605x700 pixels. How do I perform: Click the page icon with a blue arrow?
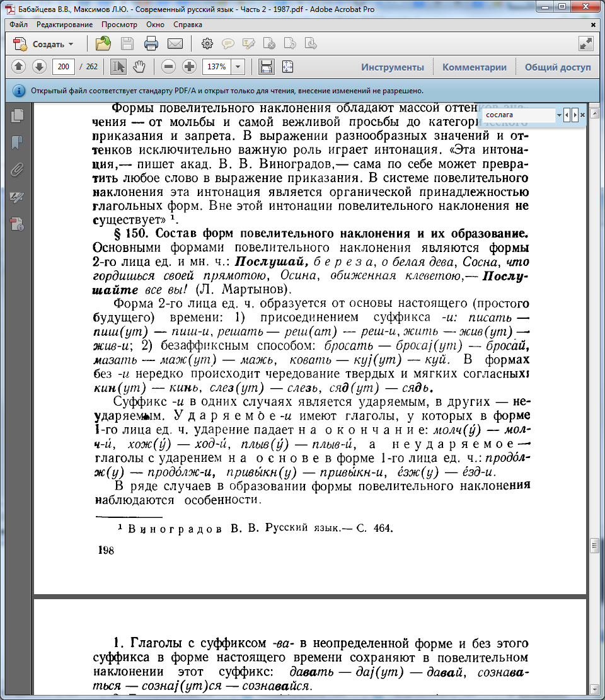(x=310, y=43)
